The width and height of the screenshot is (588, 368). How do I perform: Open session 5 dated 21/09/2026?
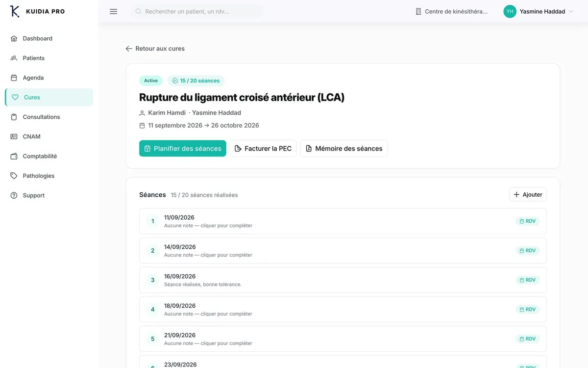pyautogui.click(x=343, y=339)
